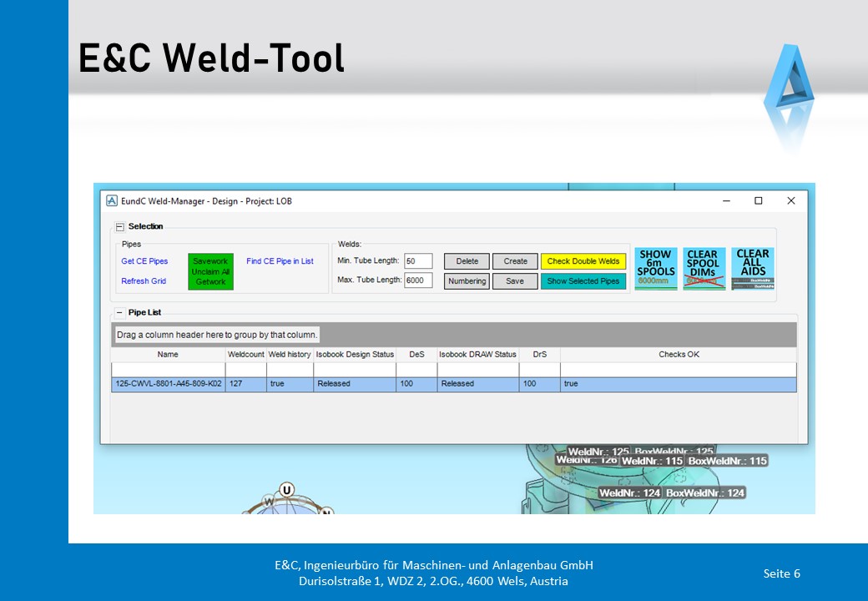Click the Save button
Screen dimensions: 868x601
point(515,281)
